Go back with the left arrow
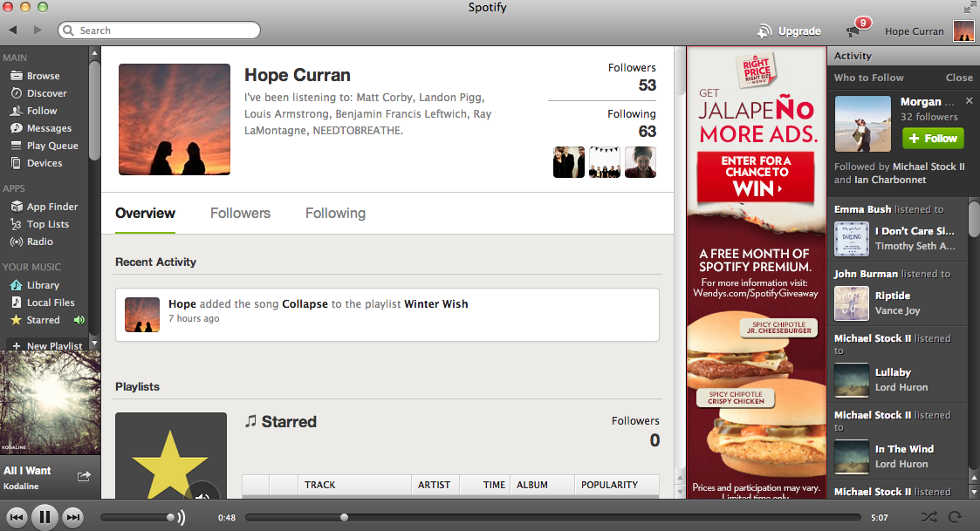This screenshot has height=531, width=980. (12, 30)
